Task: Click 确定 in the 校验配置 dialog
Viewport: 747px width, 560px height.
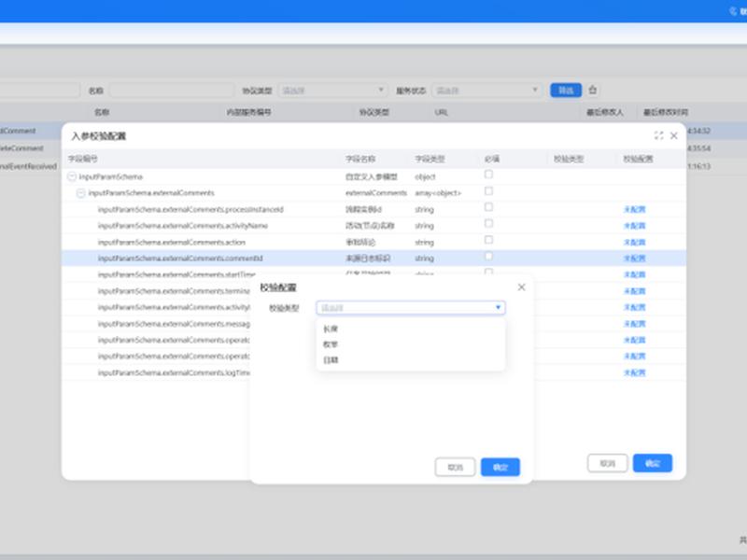Action: tap(500, 468)
